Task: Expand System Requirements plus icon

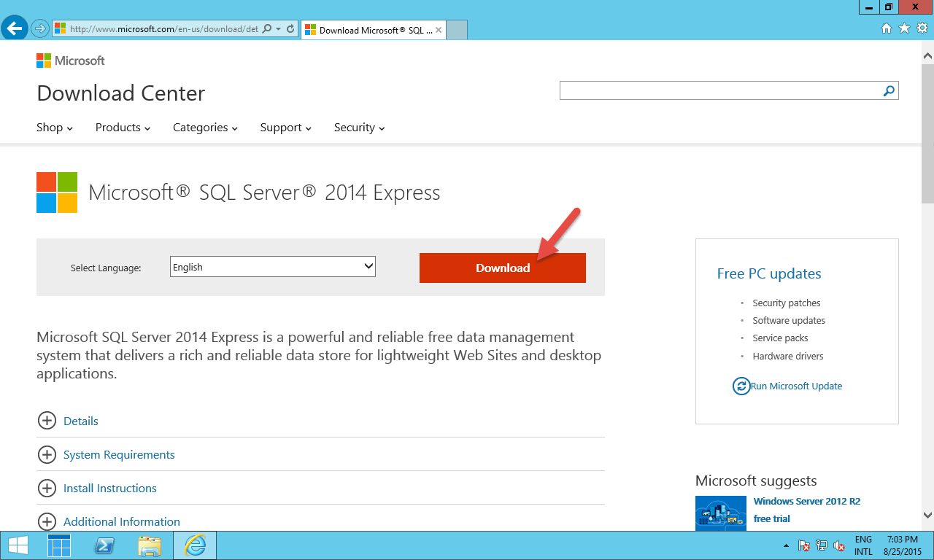Action: (x=47, y=454)
